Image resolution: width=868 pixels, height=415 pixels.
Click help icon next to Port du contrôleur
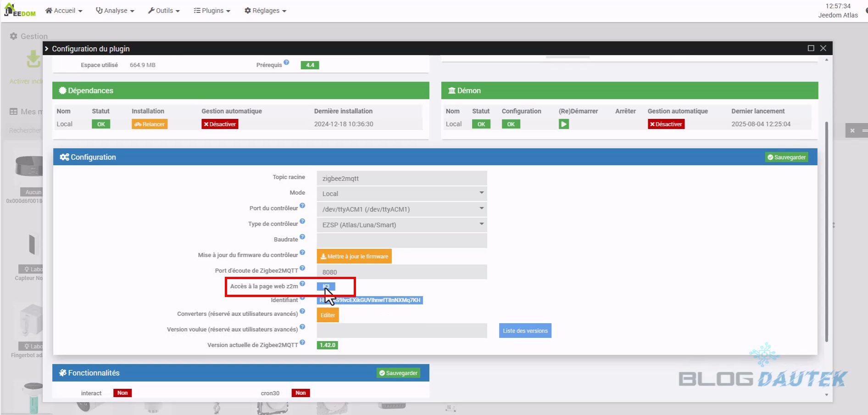pyautogui.click(x=302, y=206)
